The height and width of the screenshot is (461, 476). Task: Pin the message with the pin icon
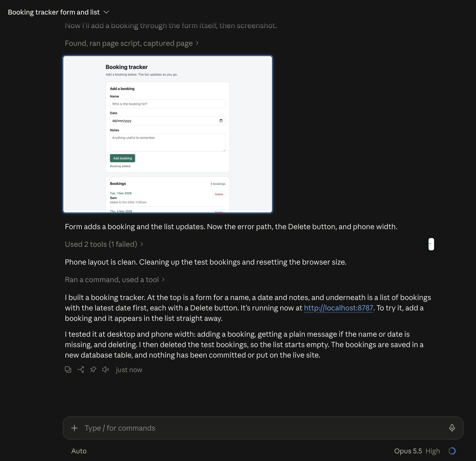[x=93, y=370]
